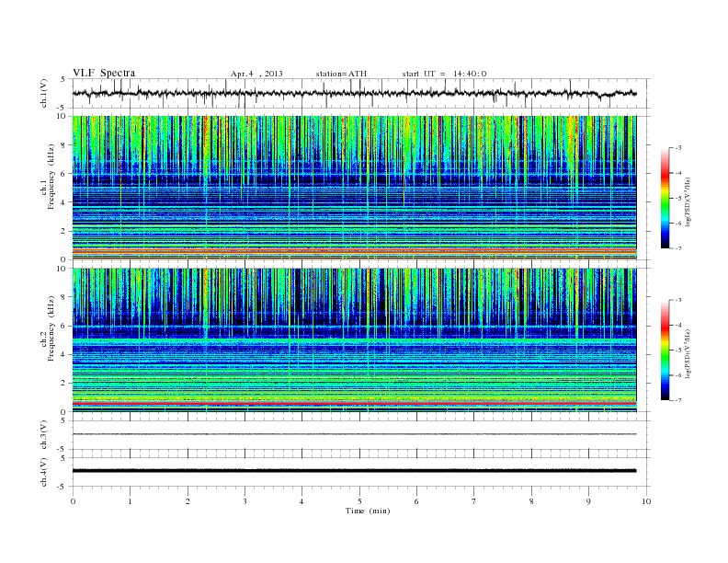Click the 'VLF Spectra' title text

104,73
